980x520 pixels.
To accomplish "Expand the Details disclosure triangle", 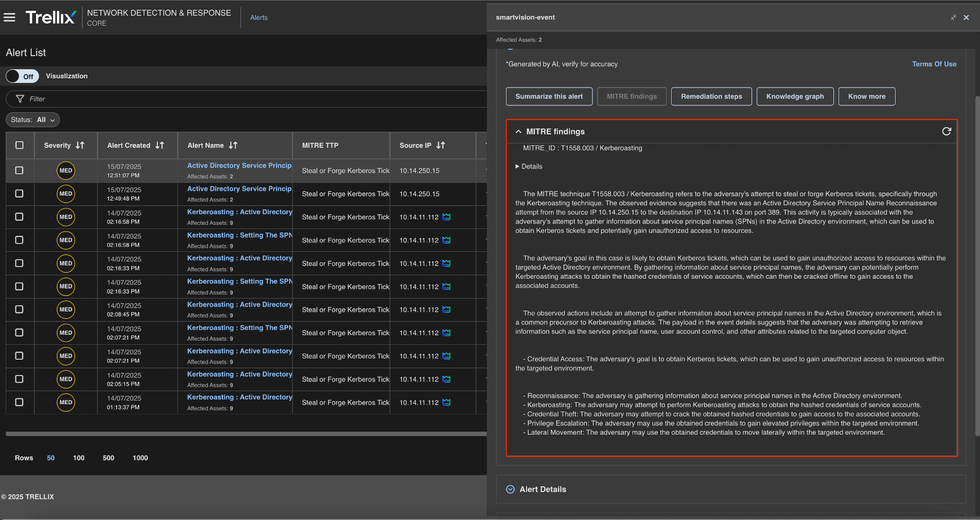I will [517, 166].
